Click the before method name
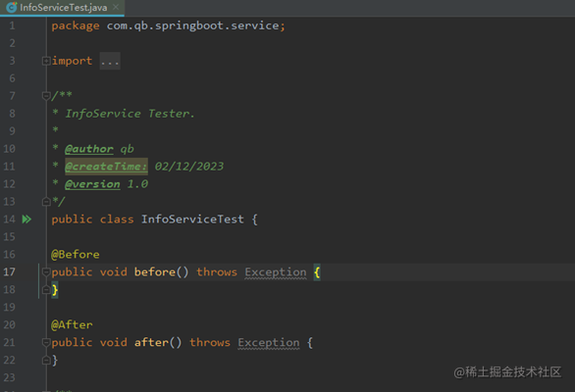The height and width of the screenshot is (392, 575). pyautogui.click(x=155, y=271)
